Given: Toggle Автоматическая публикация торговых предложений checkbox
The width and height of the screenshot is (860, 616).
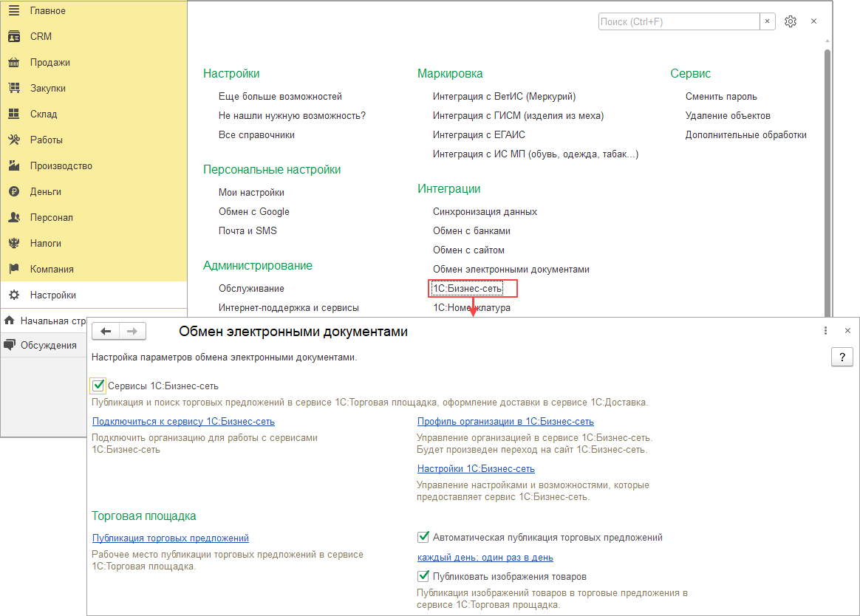Looking at the screenshot, I should point(423,537).
